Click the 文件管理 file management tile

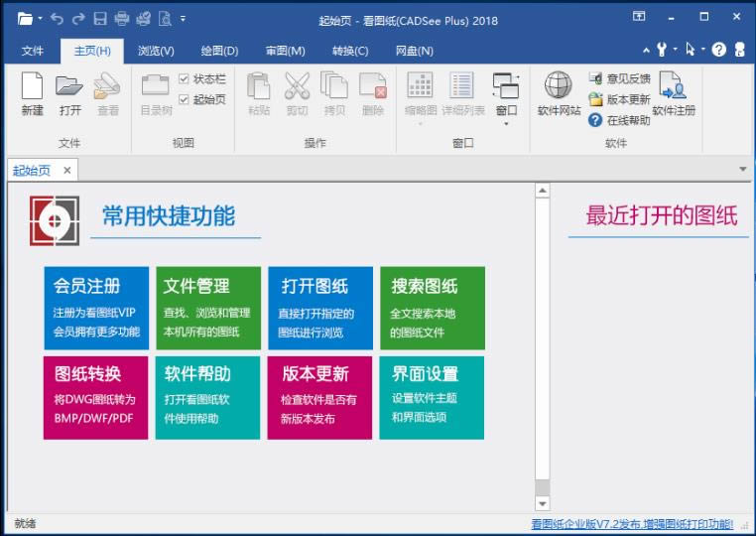pyautogui.click(x=208, y=308)
